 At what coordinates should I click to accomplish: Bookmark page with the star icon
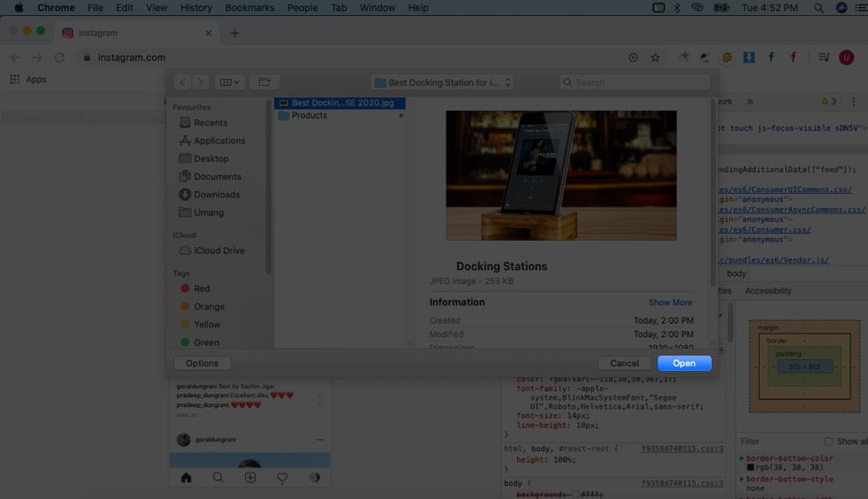tap(655, 58)
